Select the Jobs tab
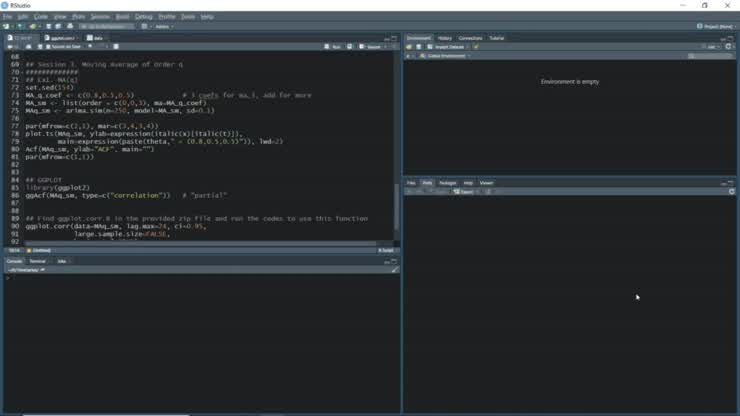This screenshot has height=416, width=740. pos(62,261)
